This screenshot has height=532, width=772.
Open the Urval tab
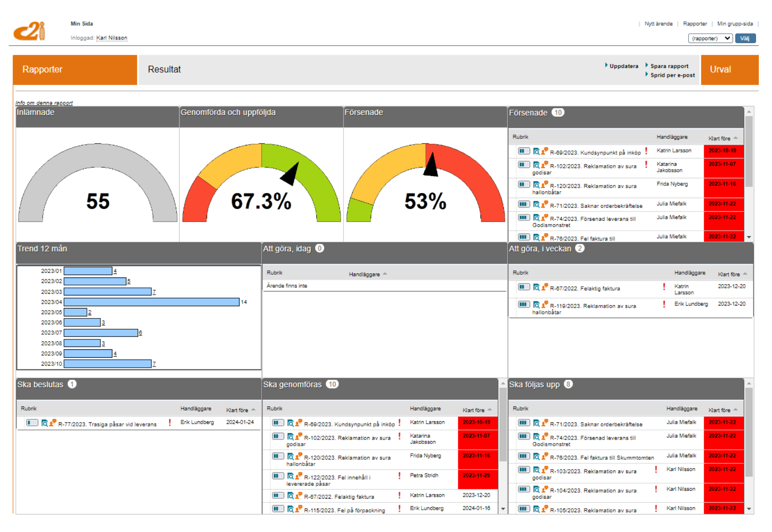click(730, 69)
